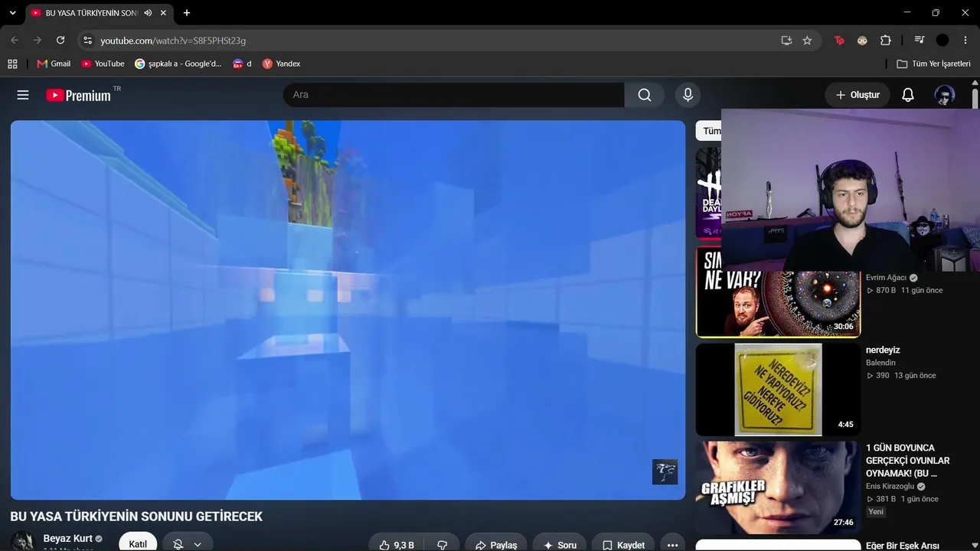
Task: Save the video with Kaydet
Action: coord(623,544)
